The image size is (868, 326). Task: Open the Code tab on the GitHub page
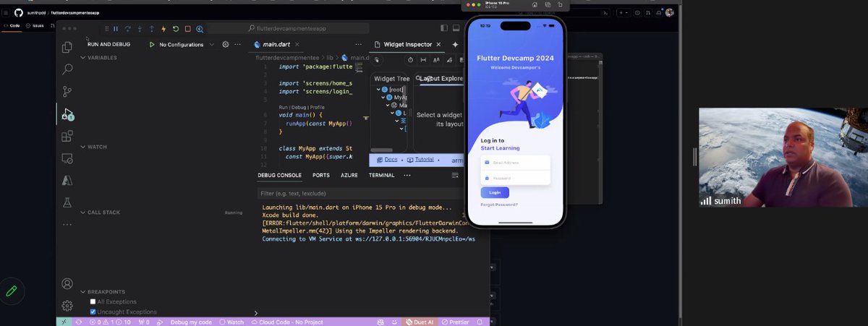click(x=12, y=25)
